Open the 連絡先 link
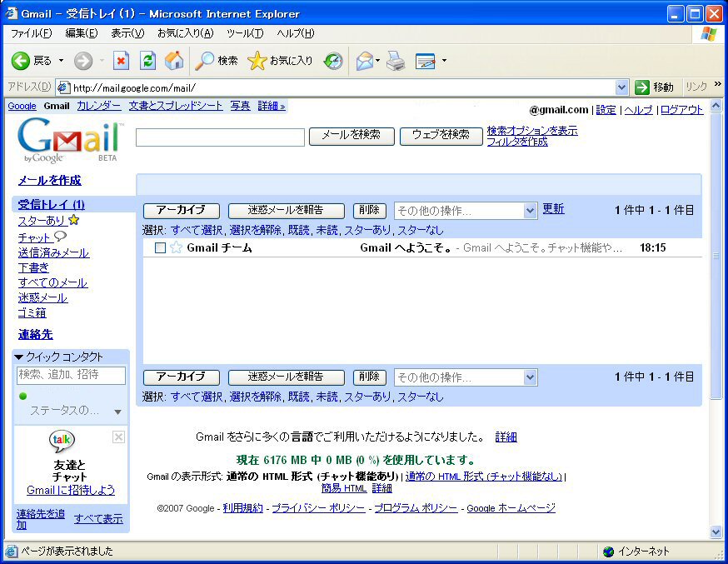 click(36, 334)
